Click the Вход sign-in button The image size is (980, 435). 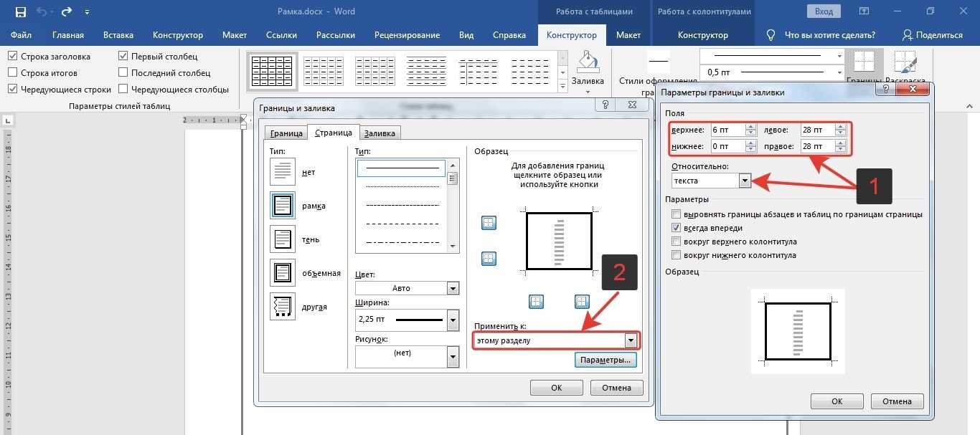point(824,11)
